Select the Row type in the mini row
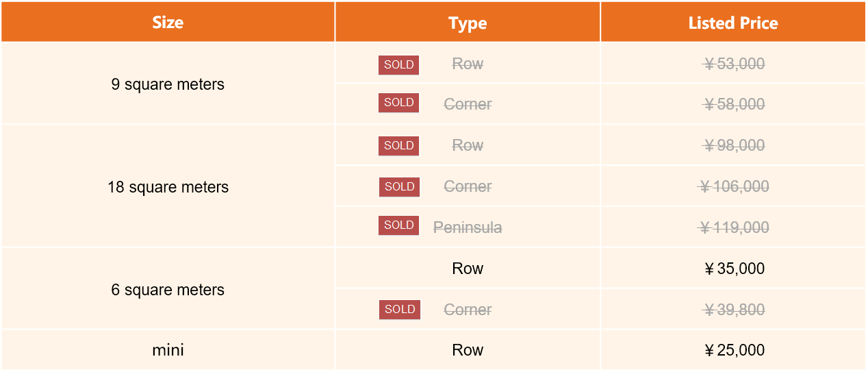The width and height of the screenshot is (868, 372). click(x=468, y=350)
